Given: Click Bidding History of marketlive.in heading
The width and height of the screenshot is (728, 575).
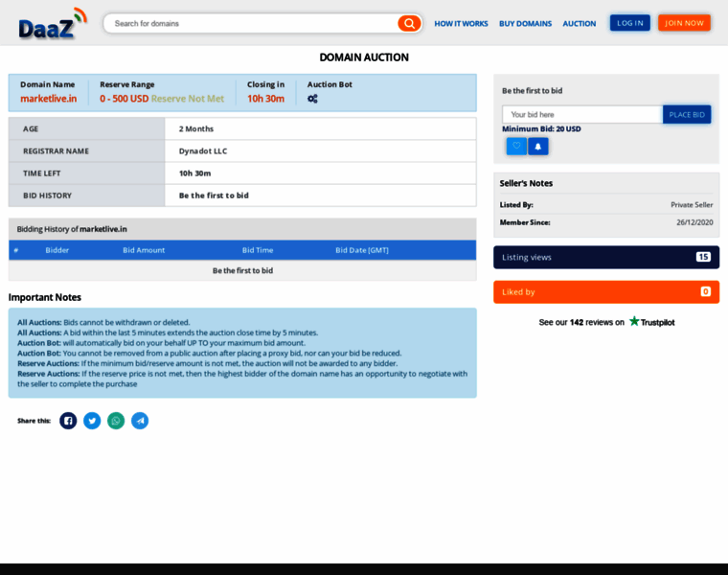Looking at the screenshot, I should pos(72,229).
